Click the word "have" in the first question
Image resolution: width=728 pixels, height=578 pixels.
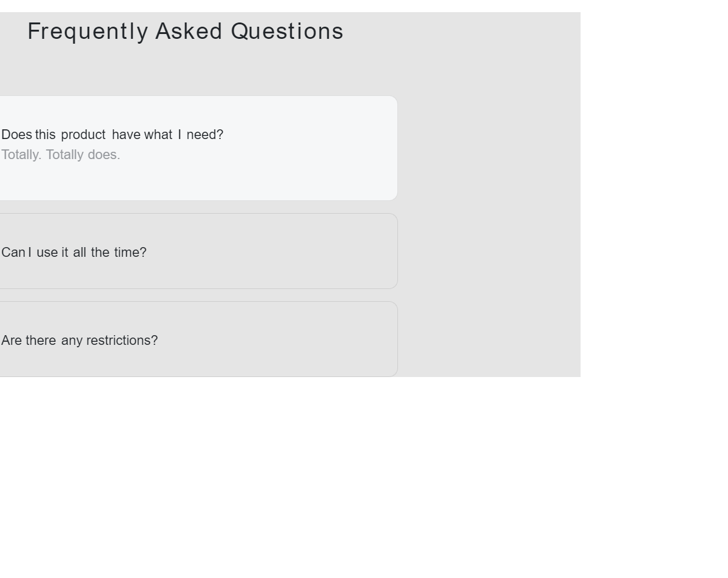point(126,135)
